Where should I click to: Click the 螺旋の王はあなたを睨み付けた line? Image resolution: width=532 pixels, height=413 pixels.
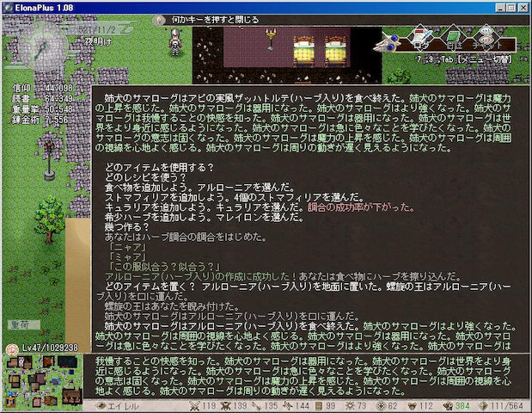pos(172,306)
